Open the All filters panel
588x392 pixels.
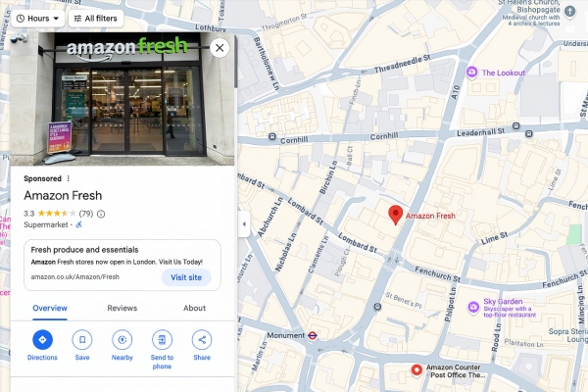tap(96, 19)
